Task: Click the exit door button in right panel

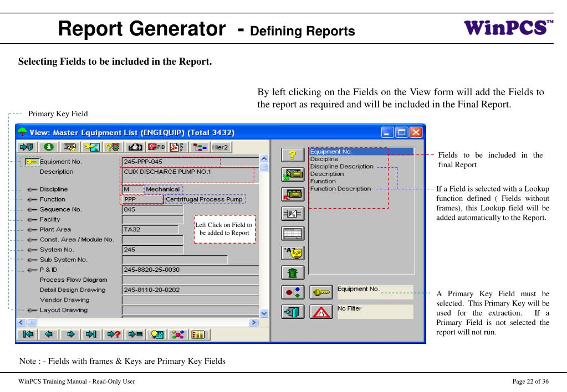Action: (x=293, y=311)
